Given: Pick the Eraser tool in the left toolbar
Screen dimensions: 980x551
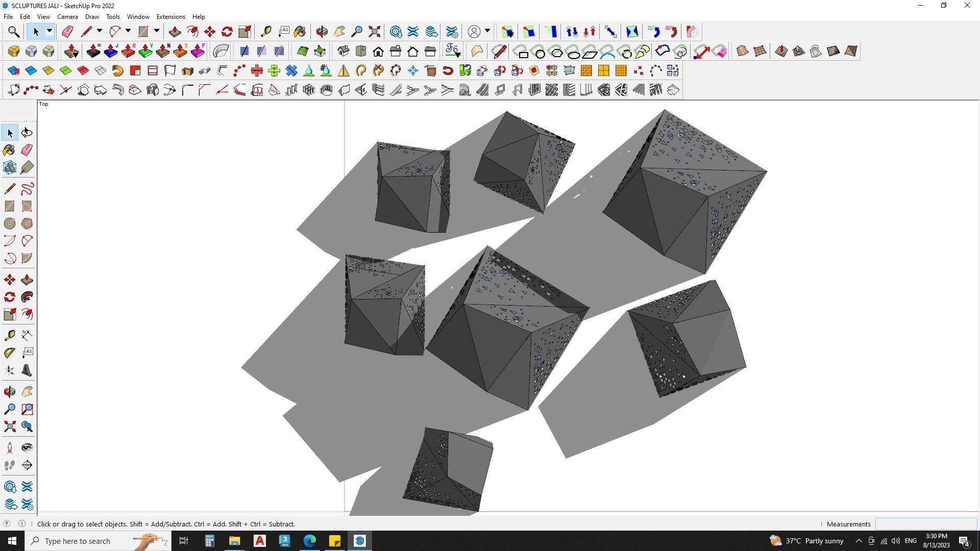Looking at the screenshot, I should point(27,150).
